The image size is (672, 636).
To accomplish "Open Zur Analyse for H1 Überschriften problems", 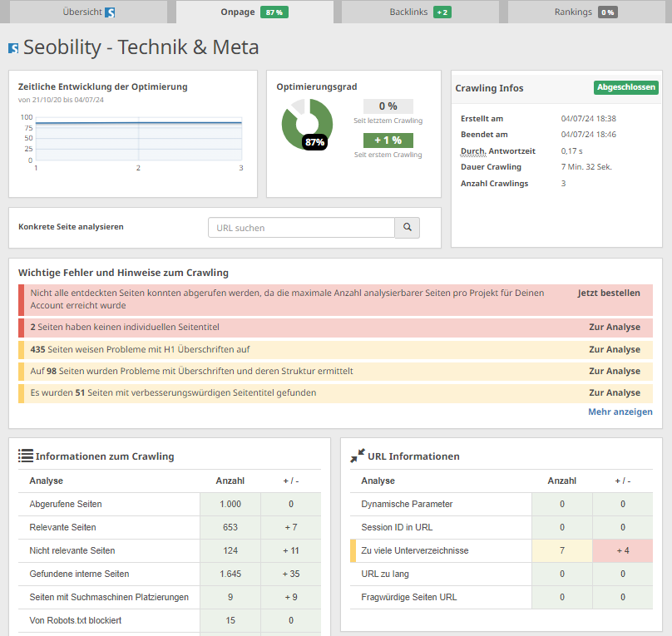I will [x=615, y=349].
